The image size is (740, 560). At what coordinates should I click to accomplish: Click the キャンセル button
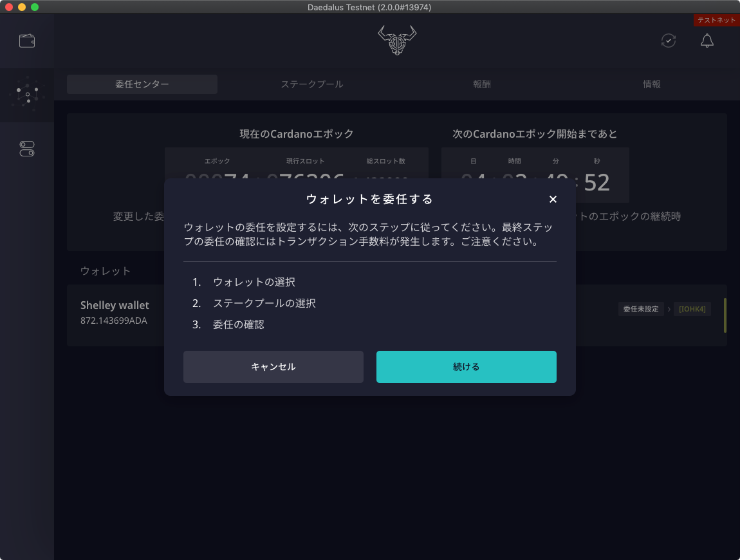[x=273, y=367]
